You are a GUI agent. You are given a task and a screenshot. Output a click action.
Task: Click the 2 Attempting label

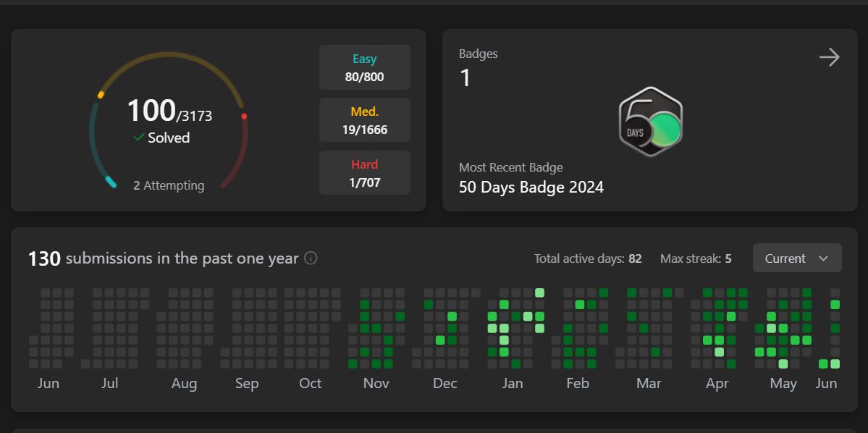169,185
